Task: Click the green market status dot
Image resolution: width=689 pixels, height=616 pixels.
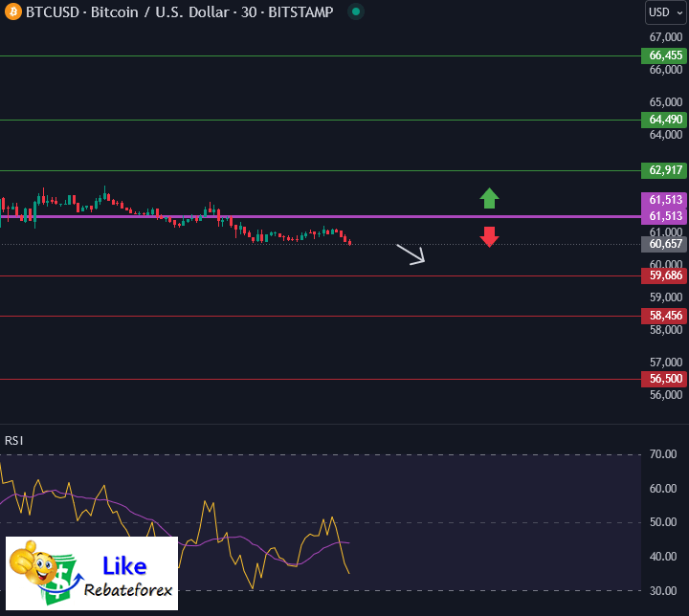Action: (356, 11)
